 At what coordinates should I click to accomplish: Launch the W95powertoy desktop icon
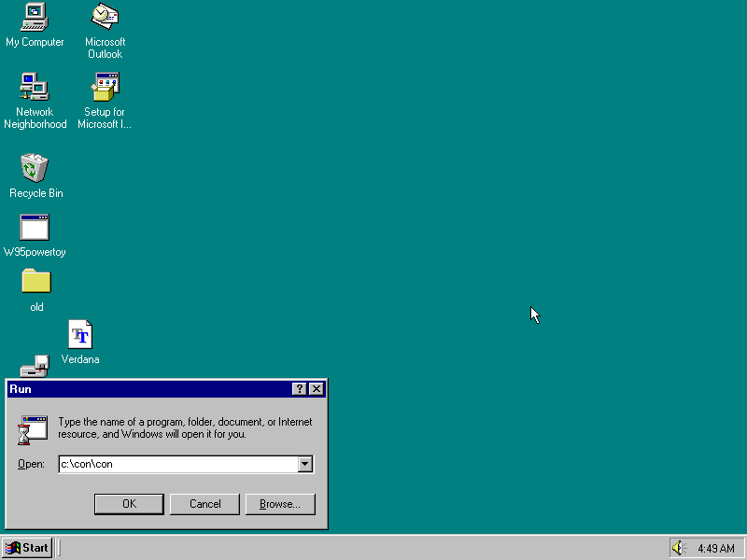click(x=35, y=229)
